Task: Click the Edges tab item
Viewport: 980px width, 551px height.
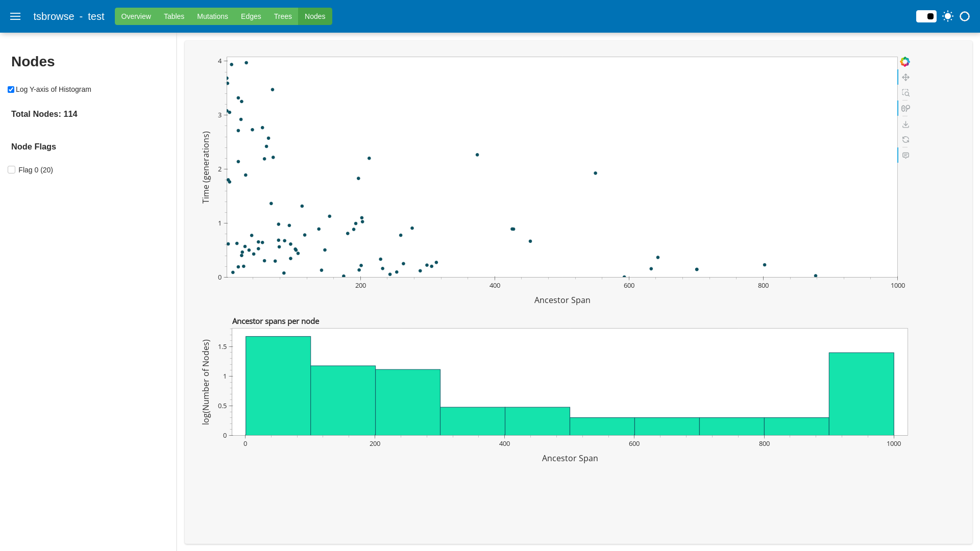Action: coord(251,16)
